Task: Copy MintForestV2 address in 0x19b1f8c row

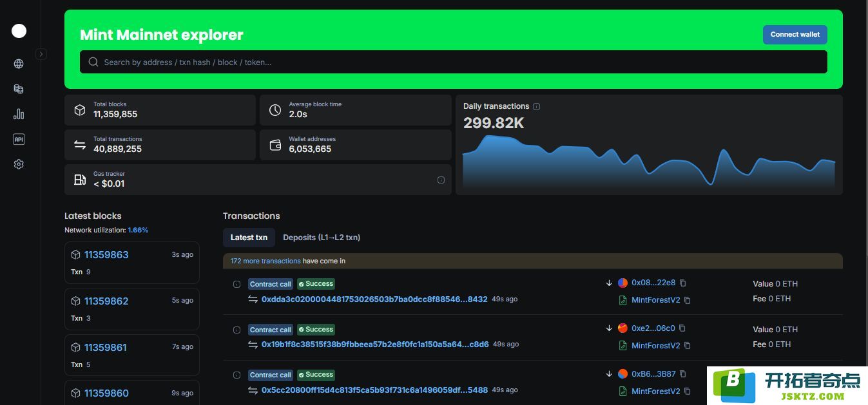Action: tap(688, 346)
